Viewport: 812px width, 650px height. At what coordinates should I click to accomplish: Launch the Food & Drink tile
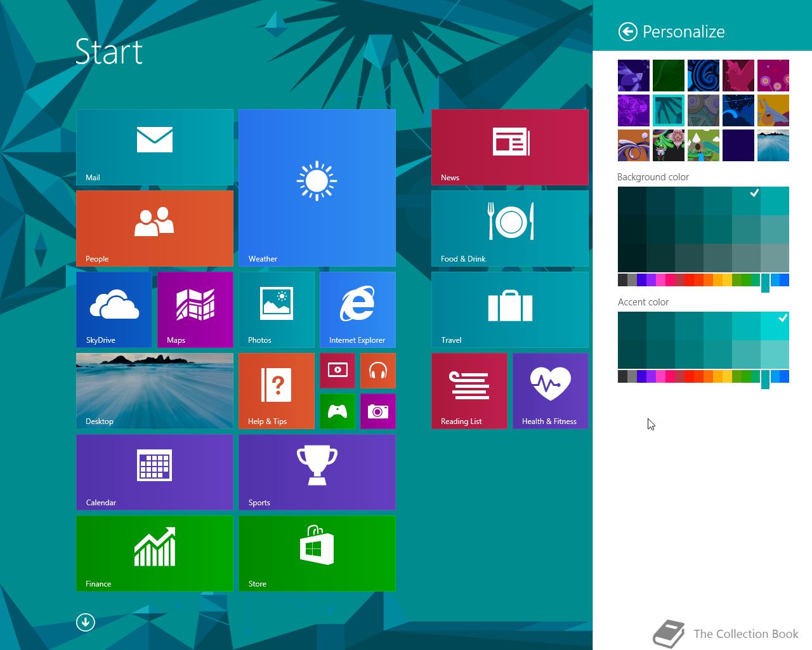click(510, 229)
